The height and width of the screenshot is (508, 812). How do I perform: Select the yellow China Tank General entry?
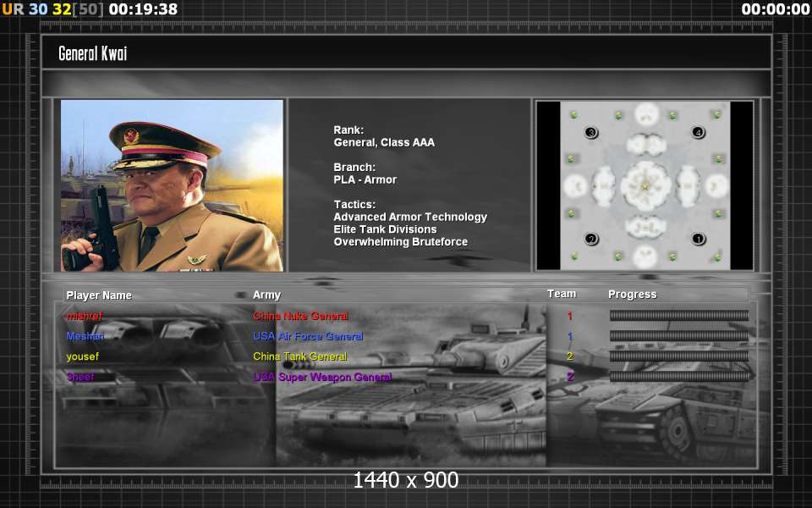pos(299,356)
